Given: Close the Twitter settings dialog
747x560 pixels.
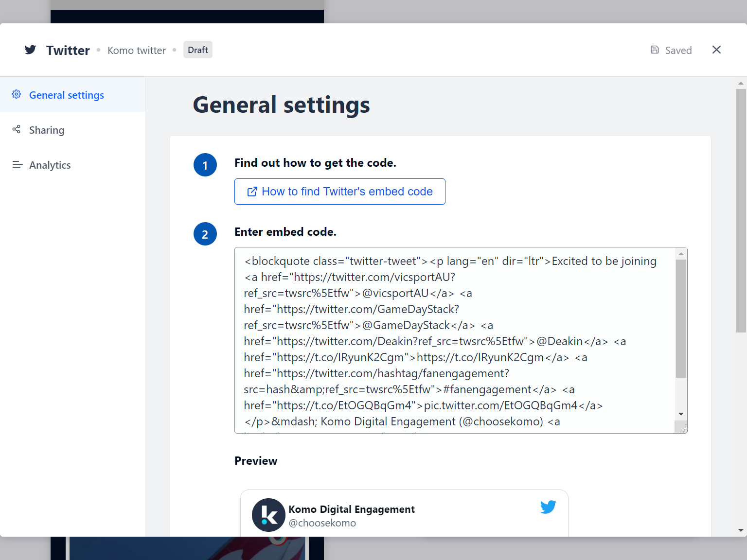Looking at the screenshot, I should pos(716,50).
